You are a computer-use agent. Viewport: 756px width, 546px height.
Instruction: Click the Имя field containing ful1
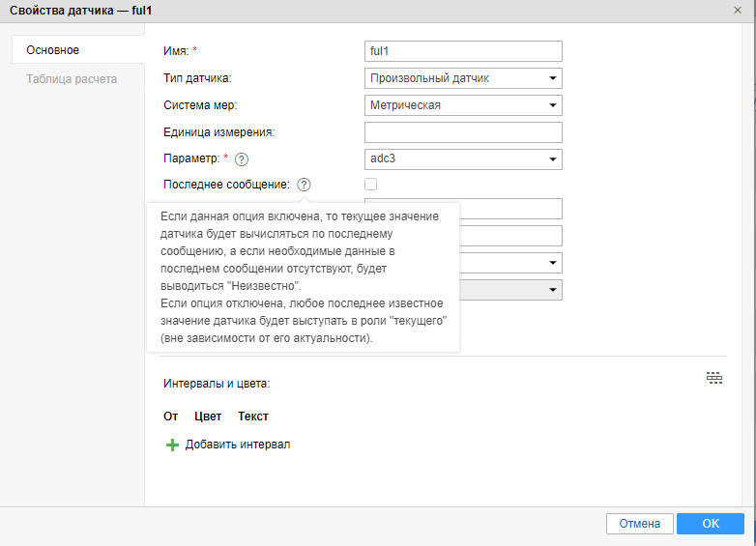pos(463,51)
